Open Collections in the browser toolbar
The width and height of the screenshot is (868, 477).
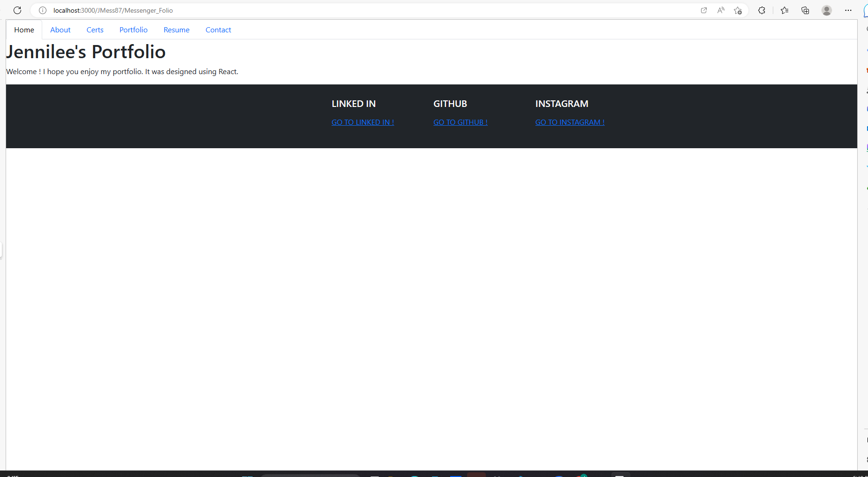pyautogui.click(x=806, y=10)
